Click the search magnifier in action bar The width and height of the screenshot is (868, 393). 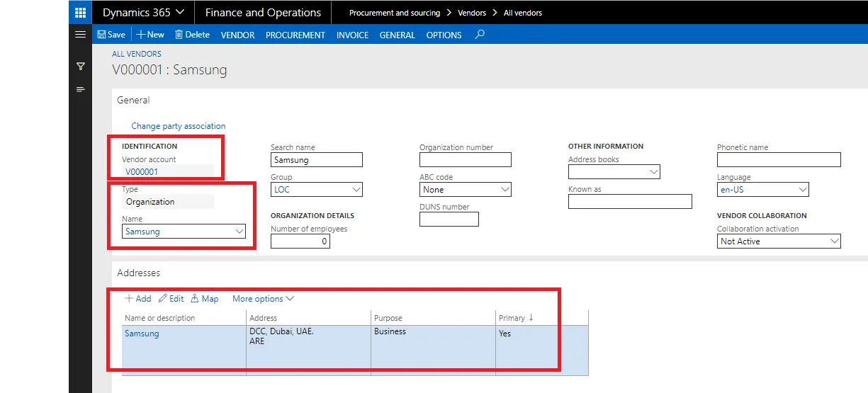click(480, 34)
